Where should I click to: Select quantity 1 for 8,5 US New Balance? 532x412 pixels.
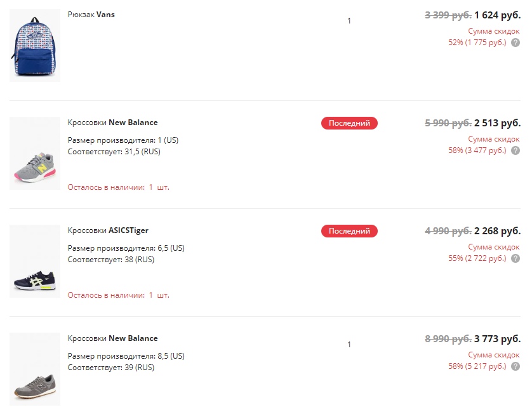coord(349,345)
